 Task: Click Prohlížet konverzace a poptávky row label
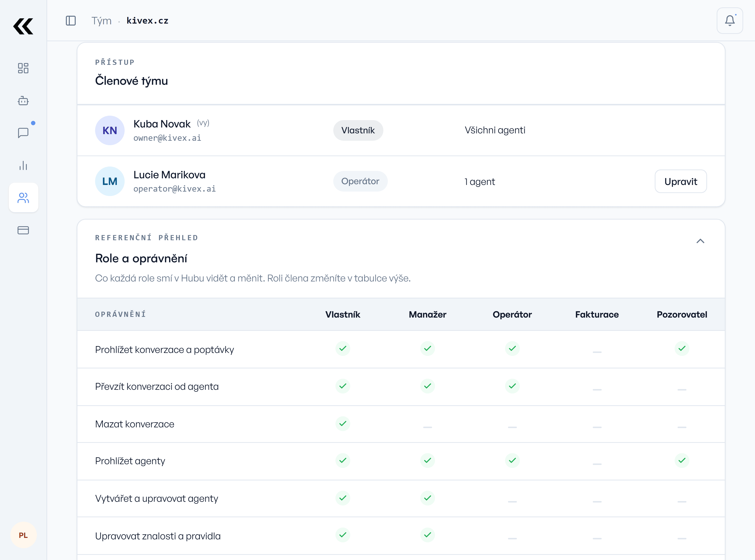click(x=164, y=350)
